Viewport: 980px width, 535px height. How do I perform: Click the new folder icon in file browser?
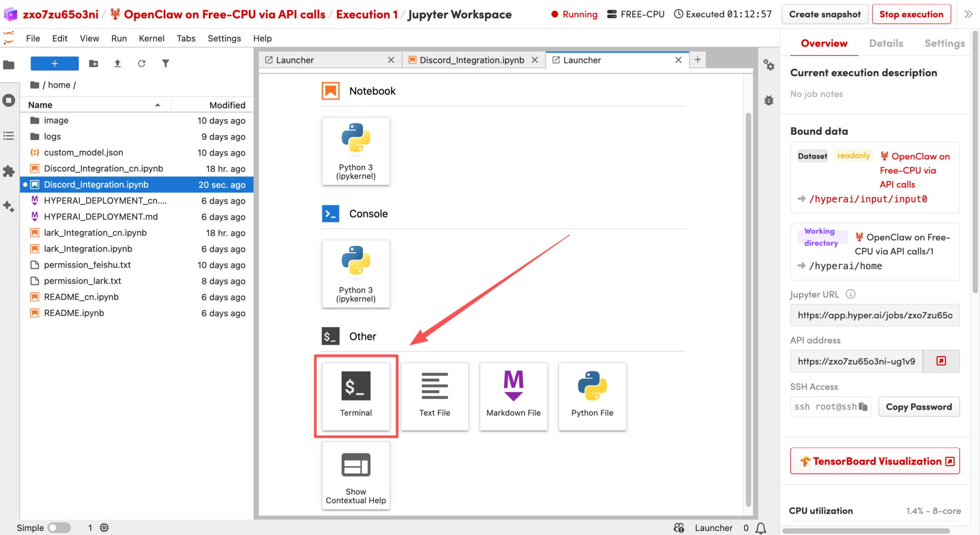coord(94,63)
